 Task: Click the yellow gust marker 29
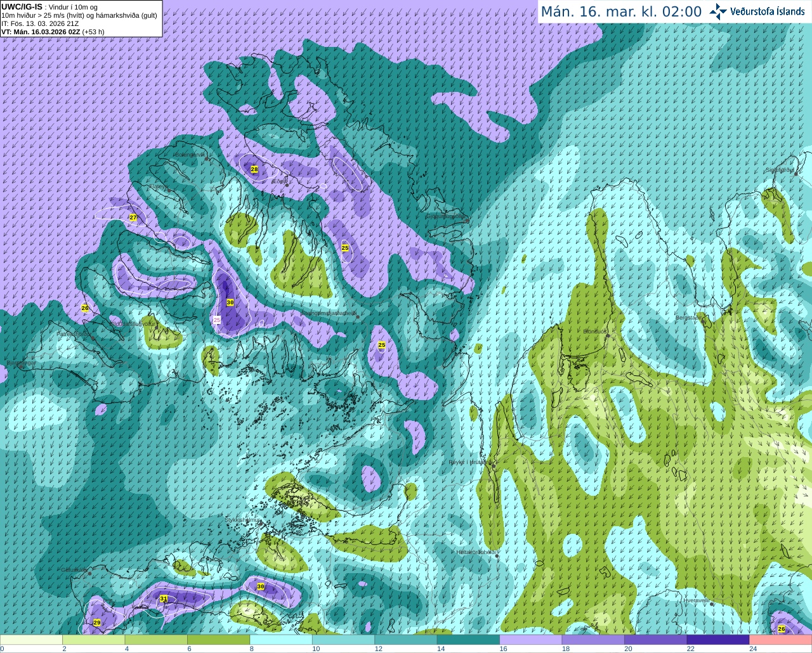tap(97, 623)
